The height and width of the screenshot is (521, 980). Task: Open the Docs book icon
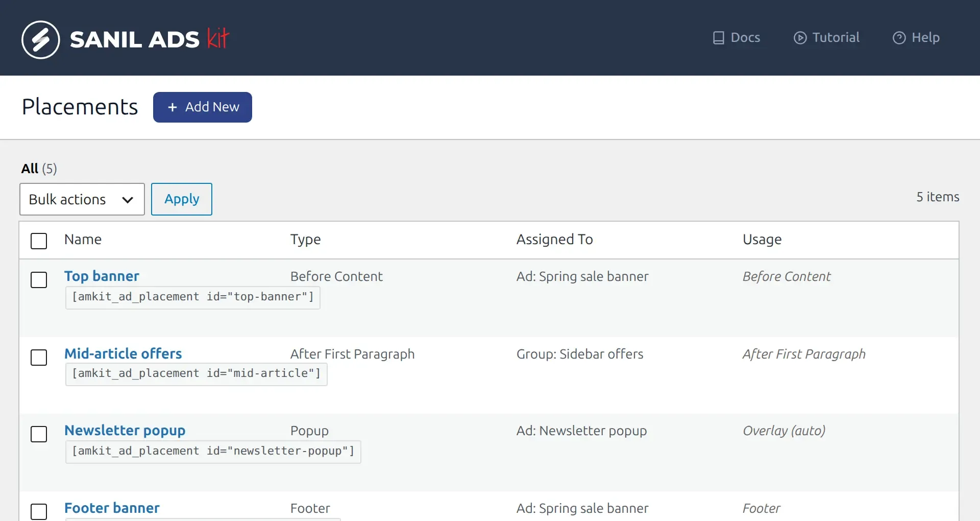coord(719,38)
